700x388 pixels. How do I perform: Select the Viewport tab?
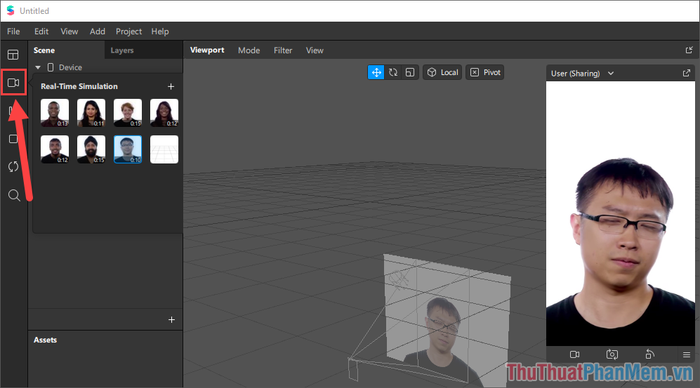[207, 50]
